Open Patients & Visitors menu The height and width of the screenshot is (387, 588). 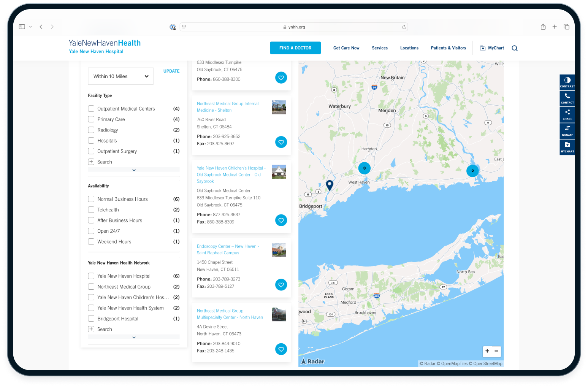click(x=448, y=48)
